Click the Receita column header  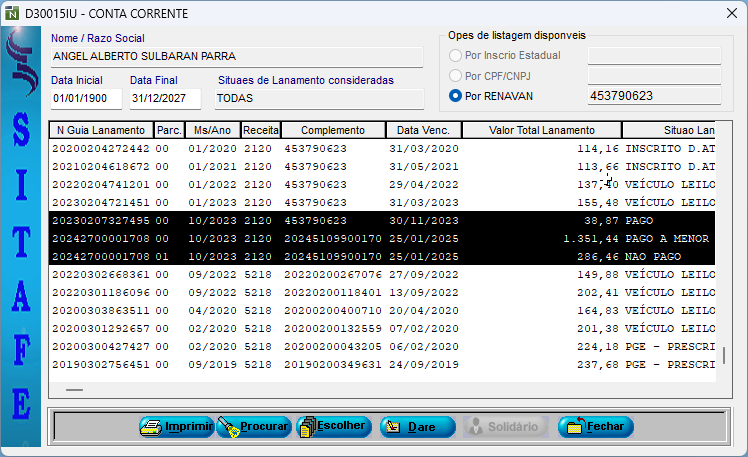click(x=261, y=130)
